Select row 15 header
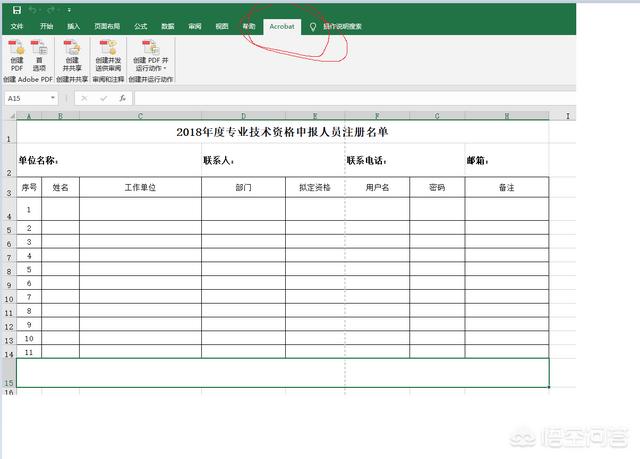640x459 pixels. (9, 373)
